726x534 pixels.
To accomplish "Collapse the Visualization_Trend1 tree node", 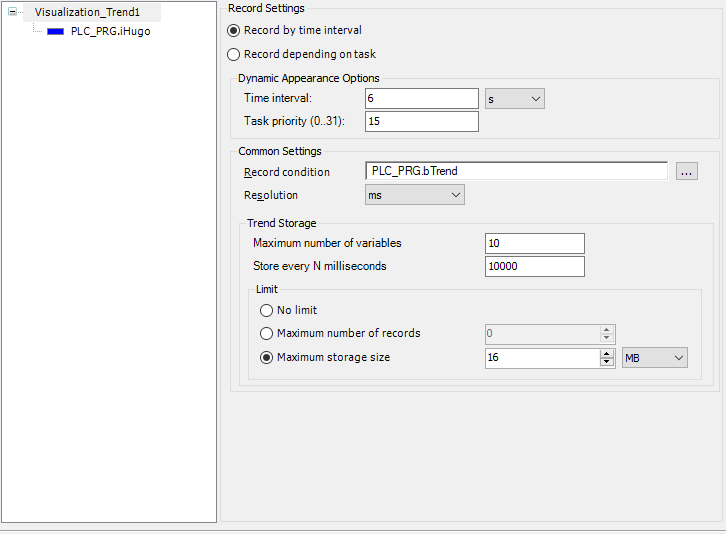I will click(13, 12).
